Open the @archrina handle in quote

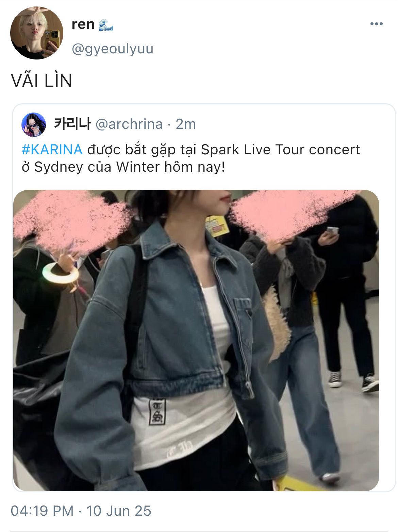[129, 124]
